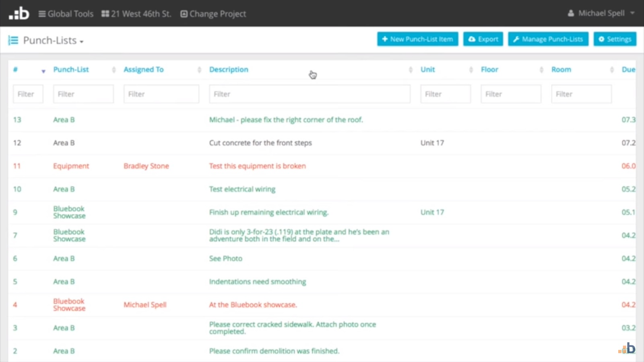Screen dimensions: 644x362
Task: Toggle the sort order on the # column
Action: pos(43,71)
